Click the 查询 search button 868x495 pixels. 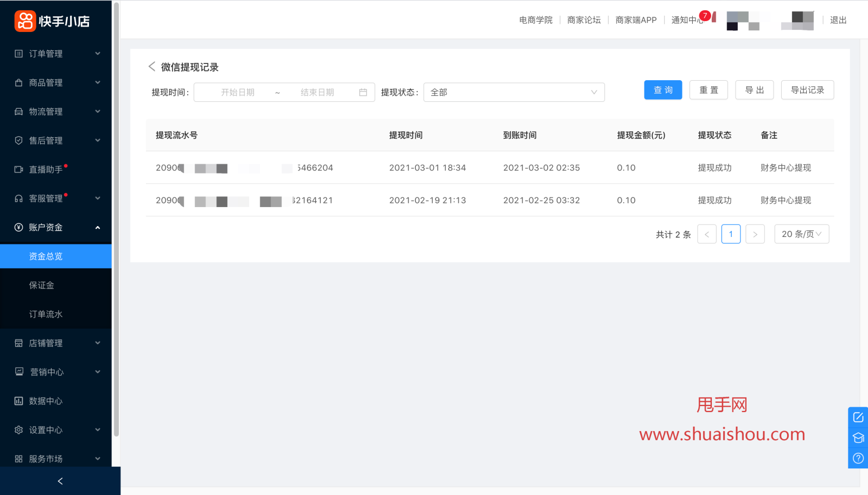(663, 90)
